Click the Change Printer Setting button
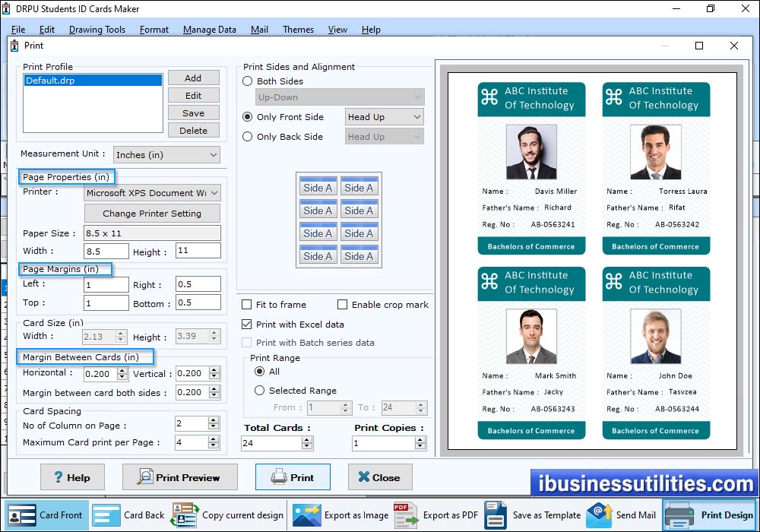Viewport: 760px width, 532px height. (151, 213)
